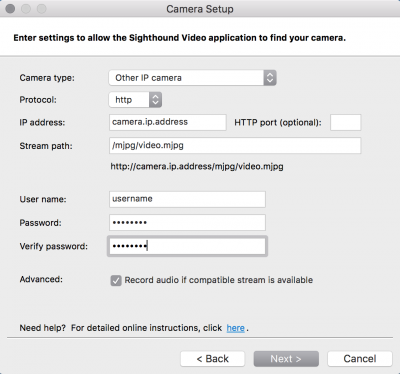Image resolution: width=400 pixels, height=374 pixels.
Task: Focus the IP address input field
Action: coord(168,122)
